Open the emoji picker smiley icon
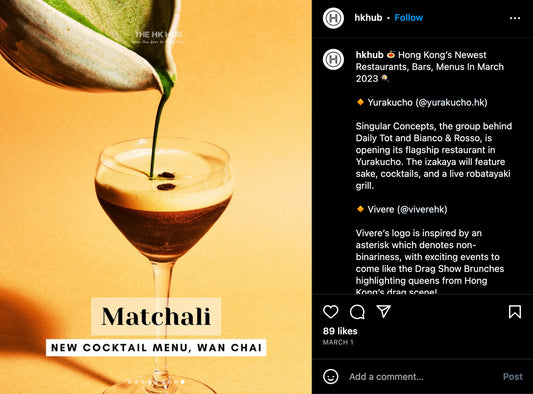The height and width of the screenshot is (394, 533). click(x=331, y=376)
